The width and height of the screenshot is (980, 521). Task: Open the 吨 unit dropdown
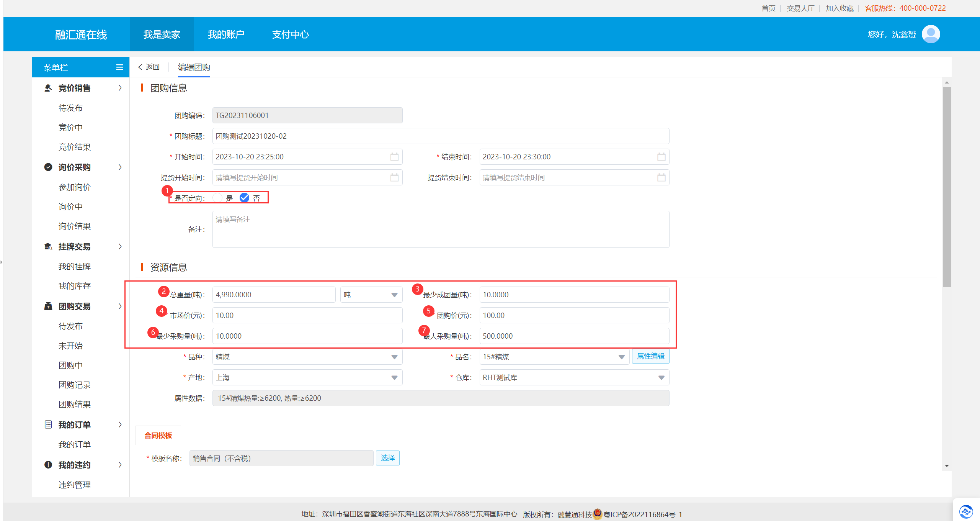click(371, 295)
